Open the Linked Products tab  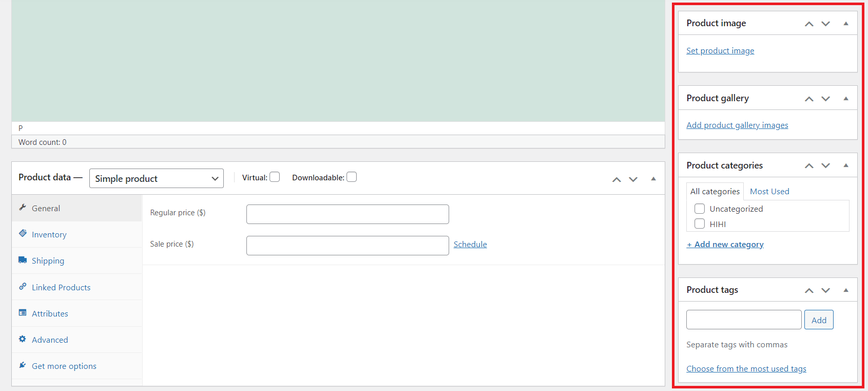[x=77, y=287]
